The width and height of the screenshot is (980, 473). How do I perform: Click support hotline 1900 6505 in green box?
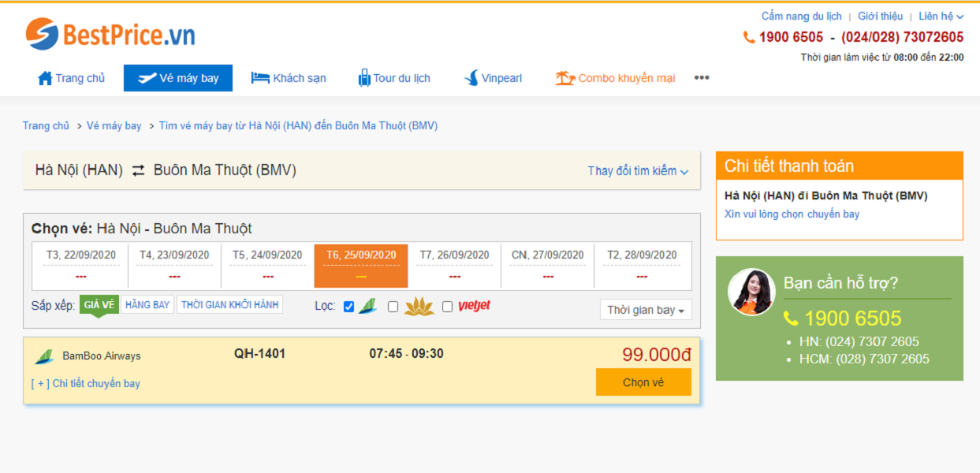click(853, 318)
